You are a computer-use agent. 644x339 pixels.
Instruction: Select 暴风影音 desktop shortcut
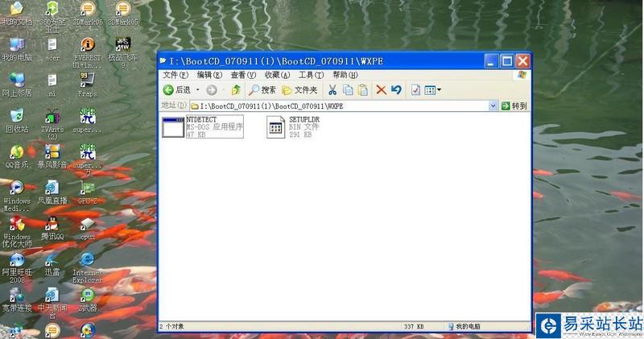point(52,157)
